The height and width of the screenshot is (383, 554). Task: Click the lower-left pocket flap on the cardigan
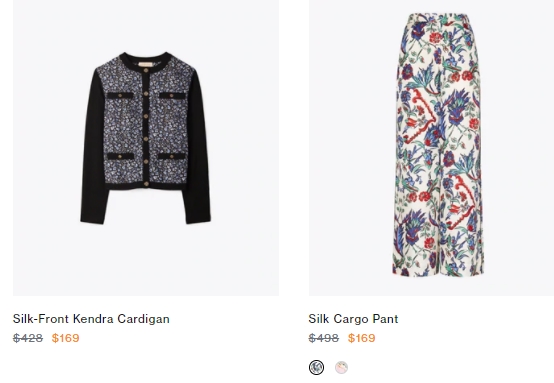(x=120, y=156)
